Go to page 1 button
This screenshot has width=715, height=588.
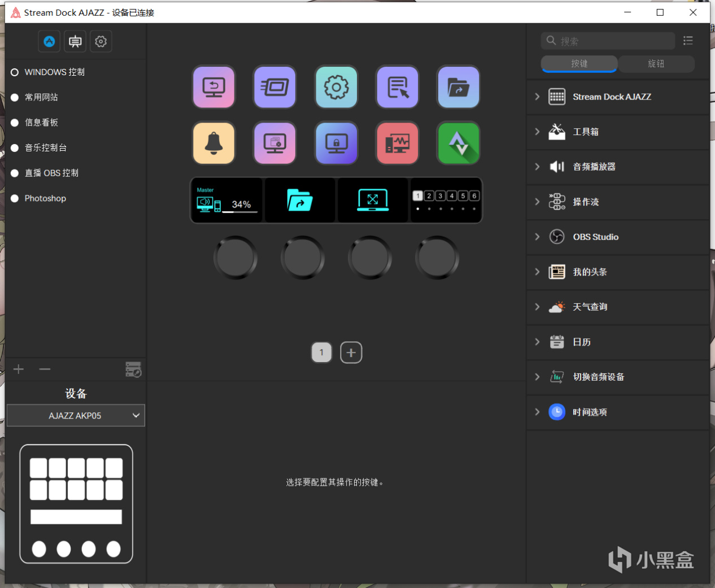click(x=322, y=352)
